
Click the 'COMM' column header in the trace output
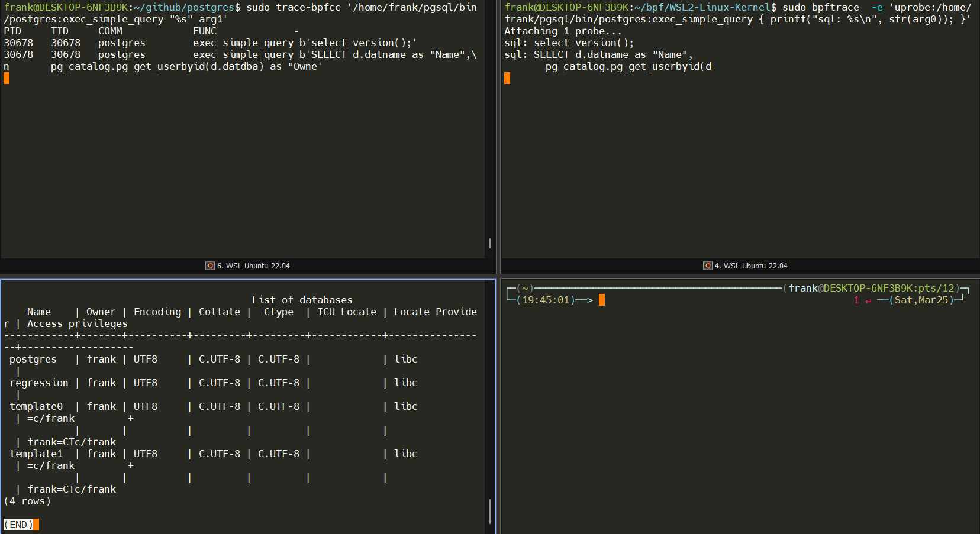(x=110, y=31)
